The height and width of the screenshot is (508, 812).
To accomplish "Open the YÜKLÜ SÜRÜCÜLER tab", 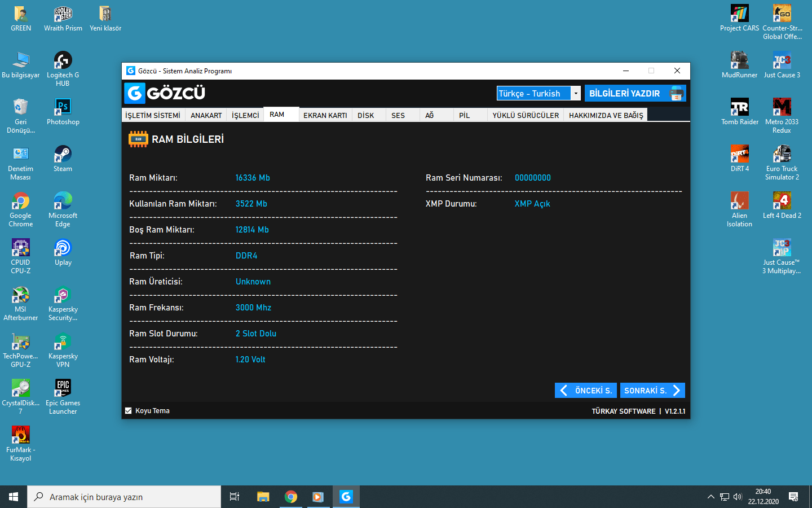I will tap(526, 115).
